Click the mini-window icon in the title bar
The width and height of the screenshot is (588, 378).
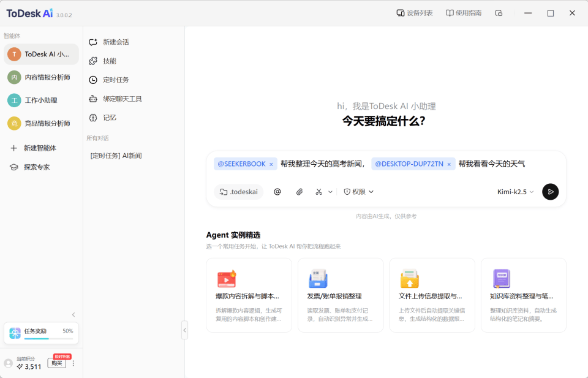coord(499,13)
